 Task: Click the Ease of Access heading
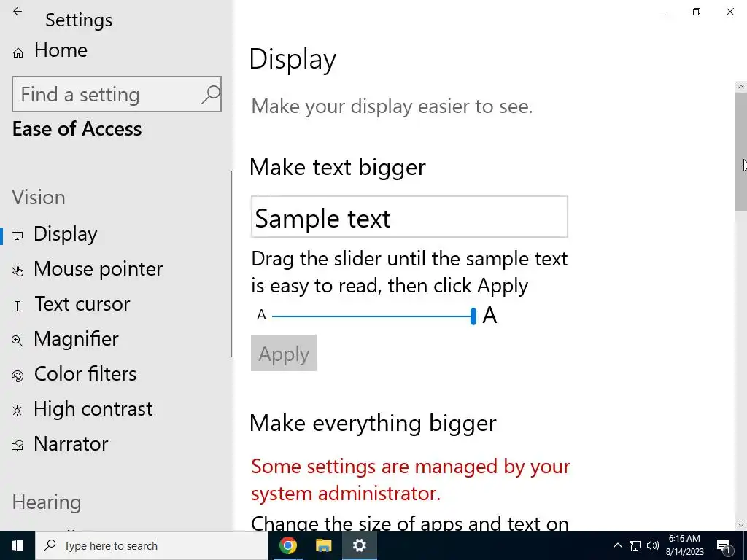tap(77, 128)
